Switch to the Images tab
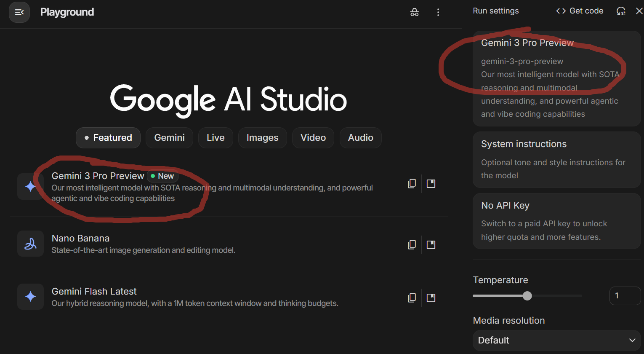 click(x=262, y=138)
